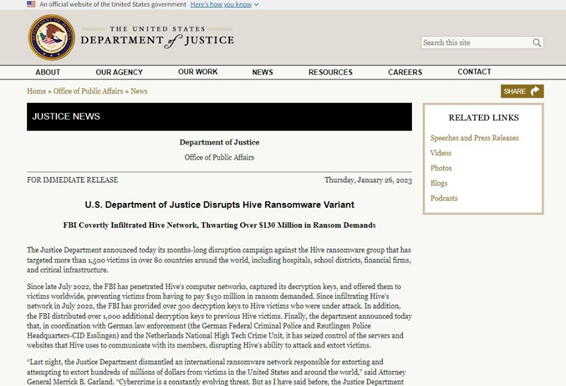The width and height of the screenshot is (566, 386).
Task: Open the Podcasts related link
Action: pyautogui.click(x=444, y=198)
